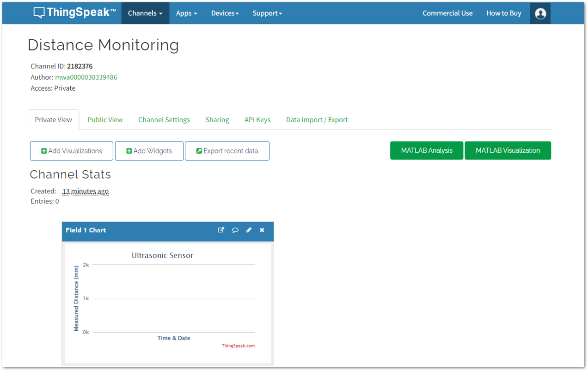Go to the API Keys tab
588x371 pixels.
[x=257, y=120]
